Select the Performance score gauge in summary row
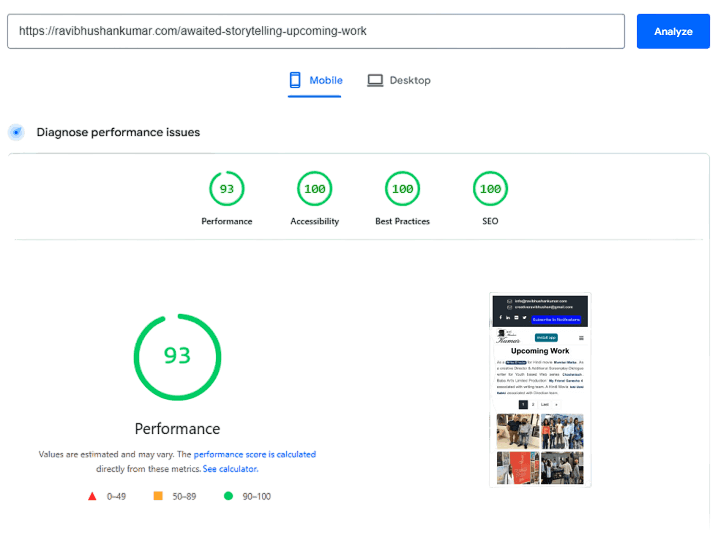Image resolution: width=721 pixels, height=544 pixels. click(227, 188)
